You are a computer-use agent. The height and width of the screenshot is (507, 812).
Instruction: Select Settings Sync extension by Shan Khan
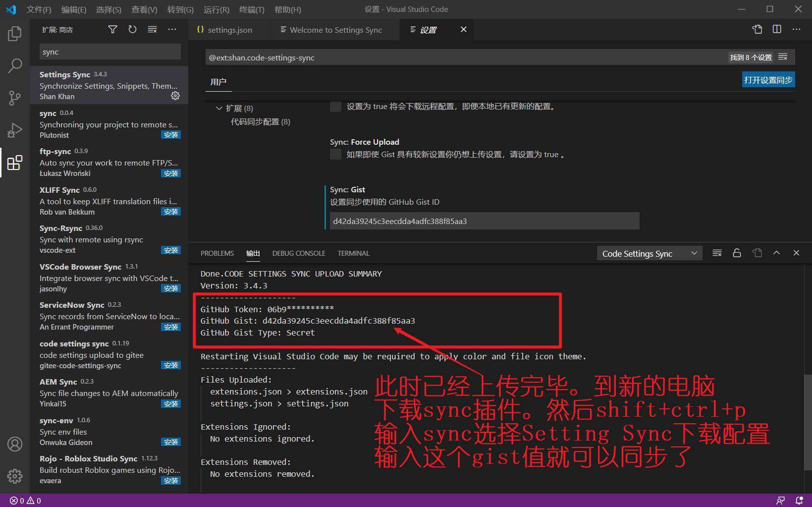click(x=109, y=85)
